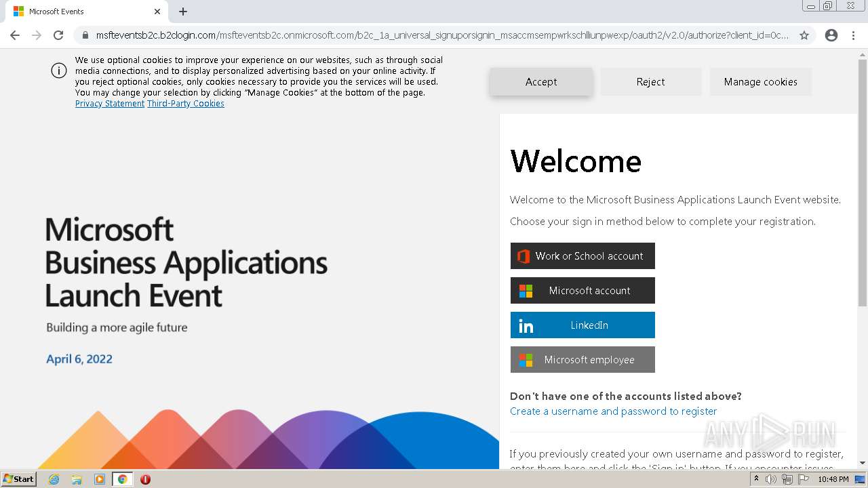Viewport: 868px width, 488px height.
Task: Click scrollbar down arrow
Action: [x=863, y=463]
